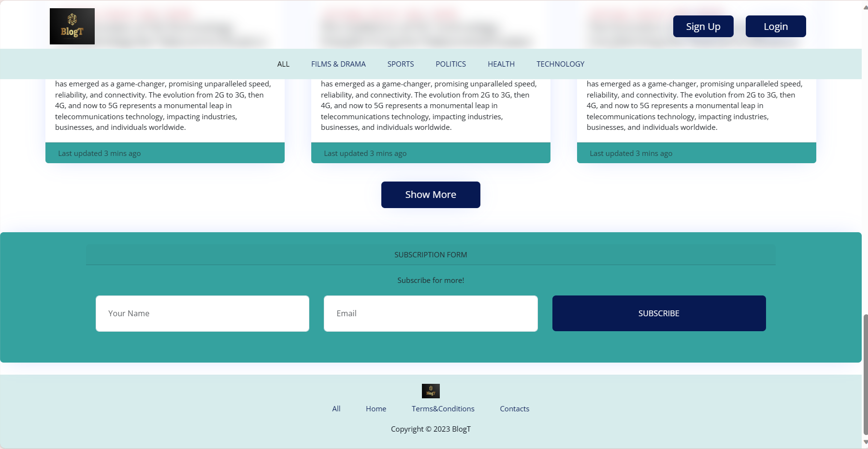Screen dimensions: 868x449
Task: Follow the Home footer link
Action: click(x=376, y=409)
